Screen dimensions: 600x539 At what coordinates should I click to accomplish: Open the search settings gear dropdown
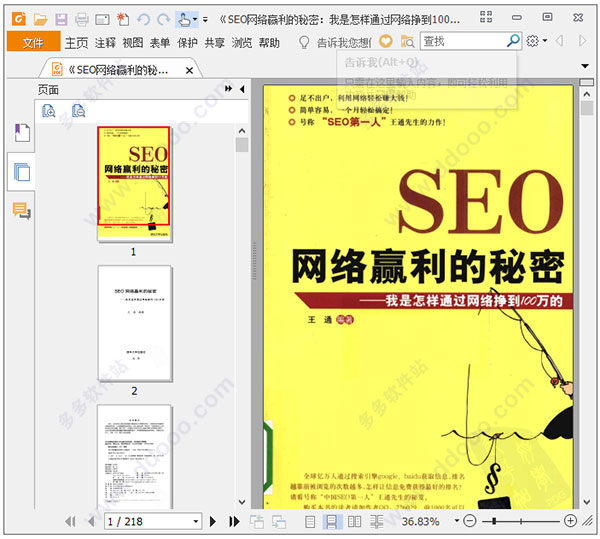pos(536,41)
